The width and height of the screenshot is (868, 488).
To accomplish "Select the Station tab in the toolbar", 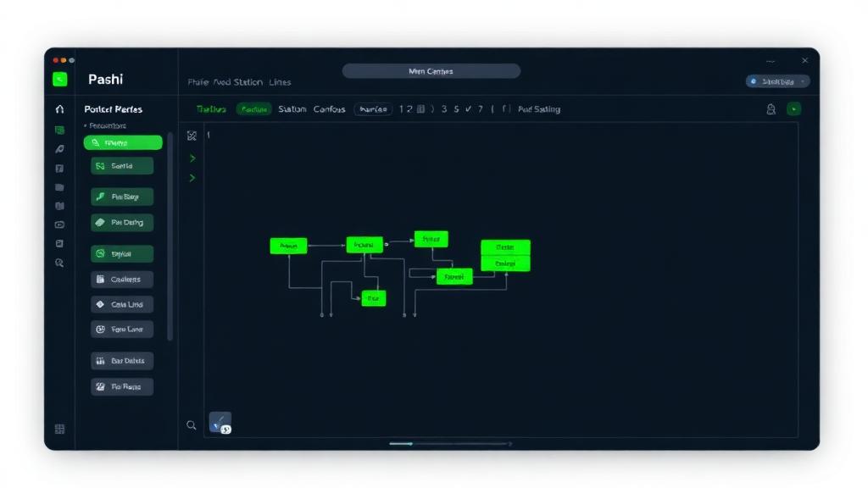I will coord(292,109).
